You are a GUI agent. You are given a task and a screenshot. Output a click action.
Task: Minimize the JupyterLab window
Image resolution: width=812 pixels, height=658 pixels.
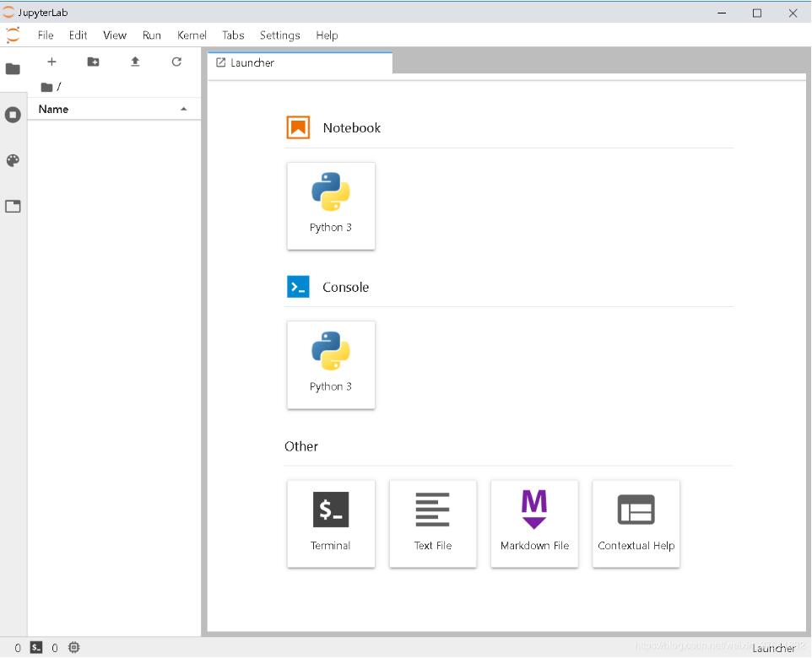click(x=722, y=13)
